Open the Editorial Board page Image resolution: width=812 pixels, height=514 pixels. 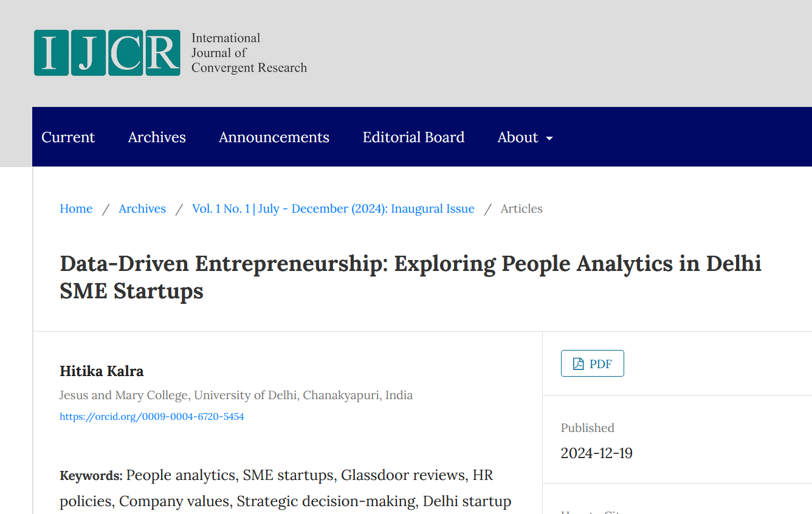click(413, 137)
